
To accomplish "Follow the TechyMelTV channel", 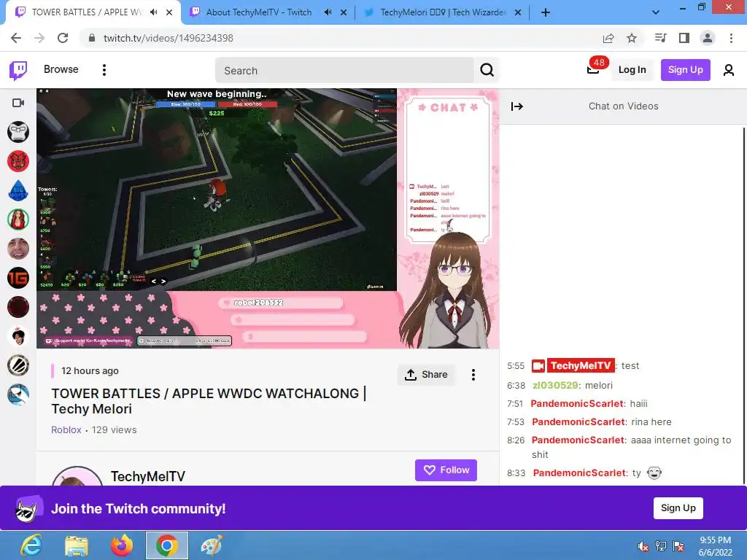I will click(x=446, y=470).
